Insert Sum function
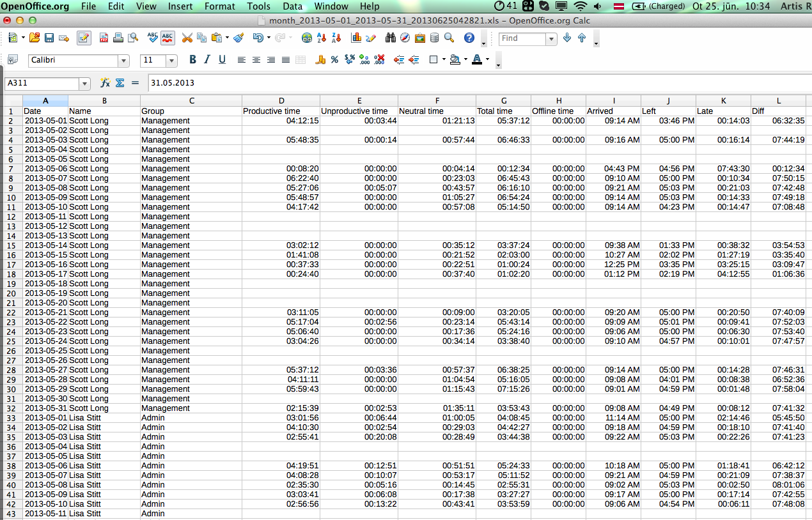The height and width of the screenshot is (520, 812). point(120,83)
